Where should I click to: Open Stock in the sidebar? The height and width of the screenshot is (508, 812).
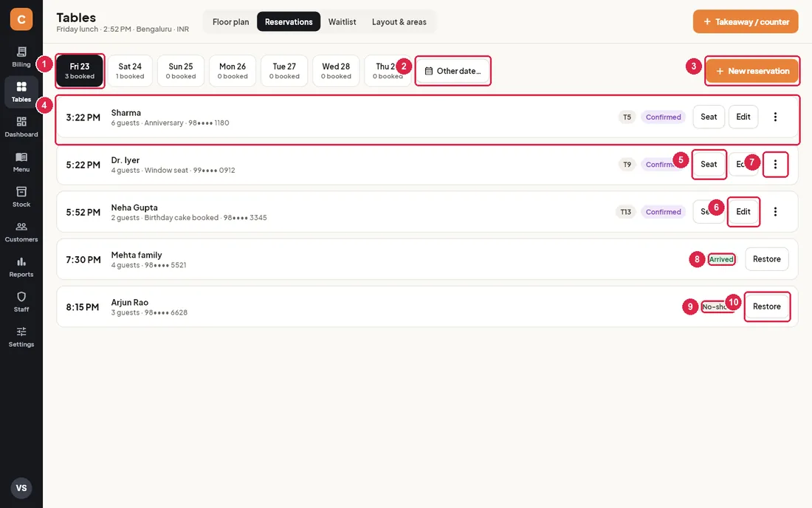[21, 197]
